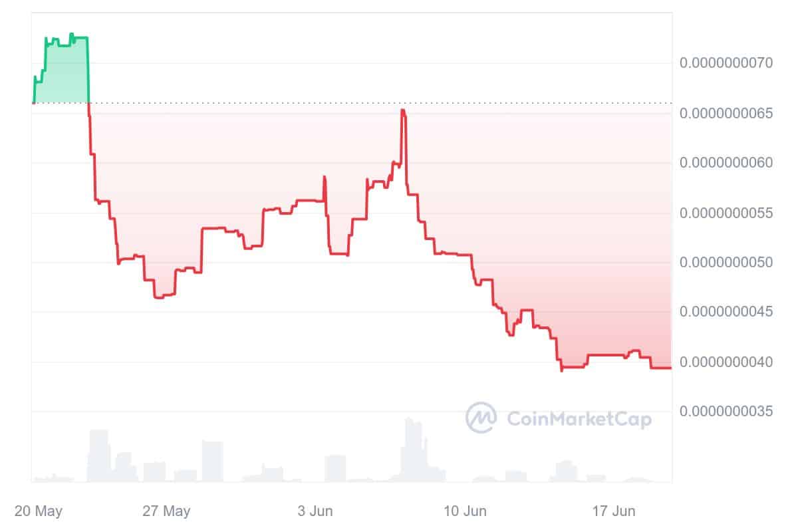798x532 pixels.
Task: Select the 10 Jun date label
Action: click(464, 511)
